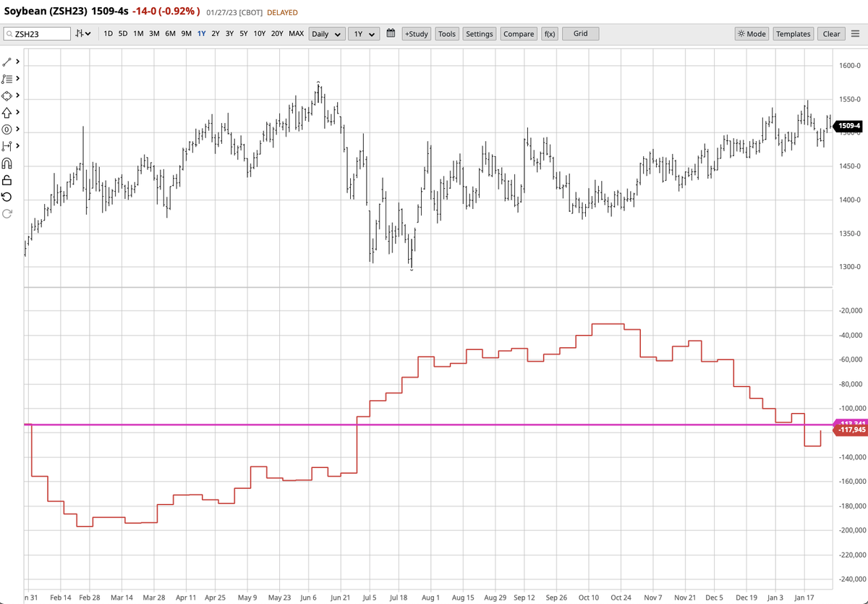Open the 1Y period dropdown
Viewport: 868px width, 604px height.
363,33
